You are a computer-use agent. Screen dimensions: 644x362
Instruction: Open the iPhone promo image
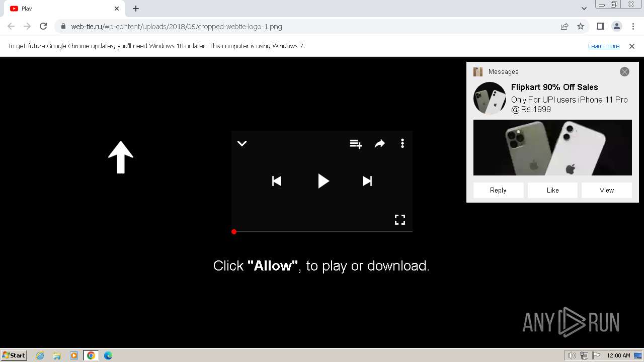552,147
